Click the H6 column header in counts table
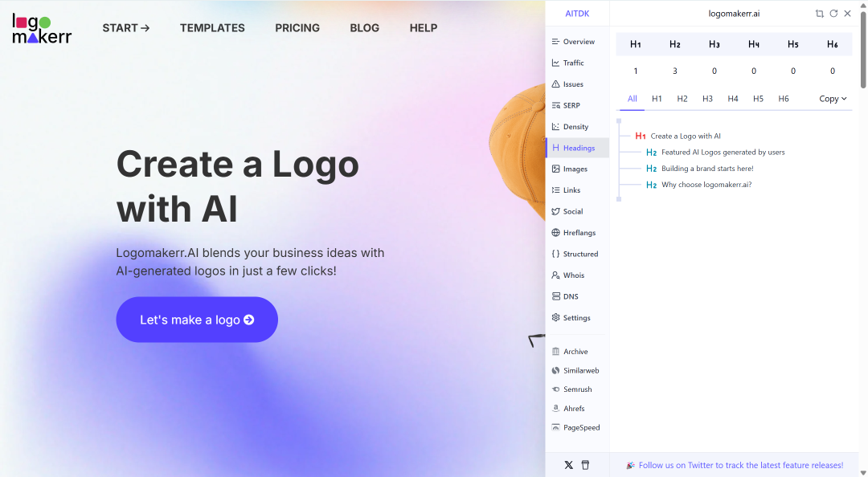 833,44
